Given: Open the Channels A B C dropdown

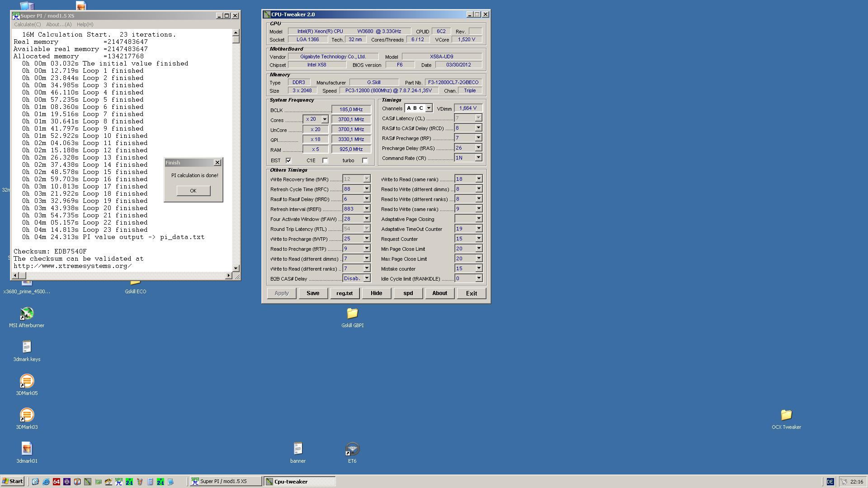Looking at the screenshot, I should pos(429,108).
